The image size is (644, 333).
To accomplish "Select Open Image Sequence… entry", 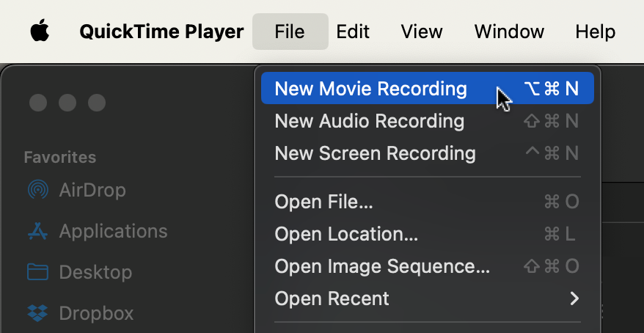I will click(x=428, y=266).
